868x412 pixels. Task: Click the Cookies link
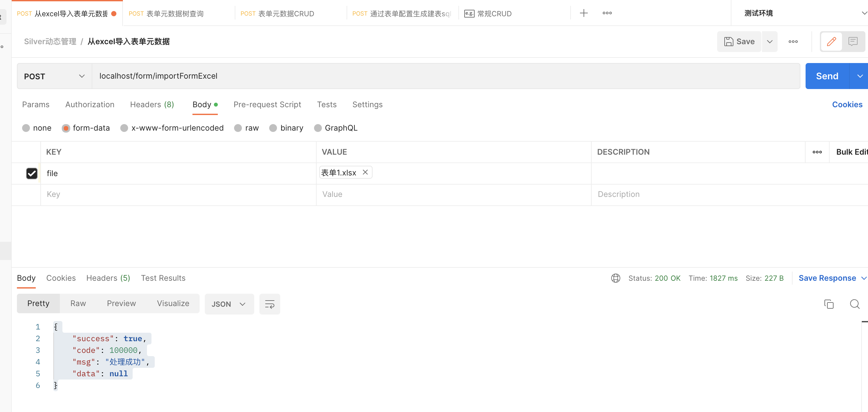tap(848, 104)
